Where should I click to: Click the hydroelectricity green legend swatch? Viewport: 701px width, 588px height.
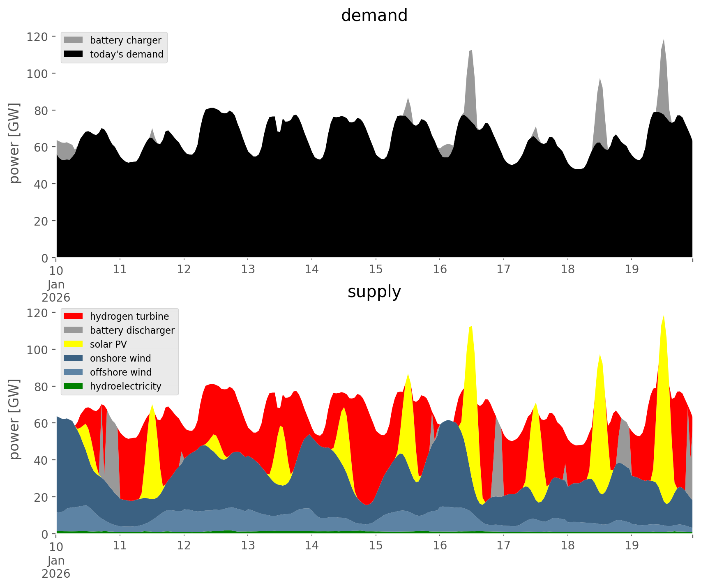(x=74, y=386)
